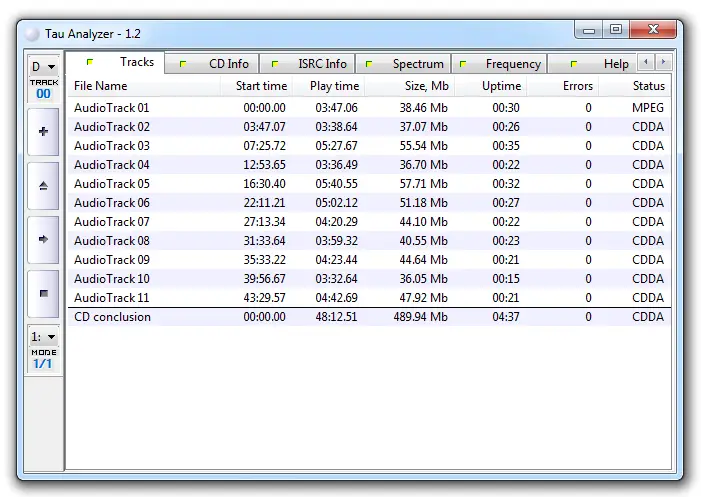
Task: Close the Tau Analyzer window
Action: [653, 29]
